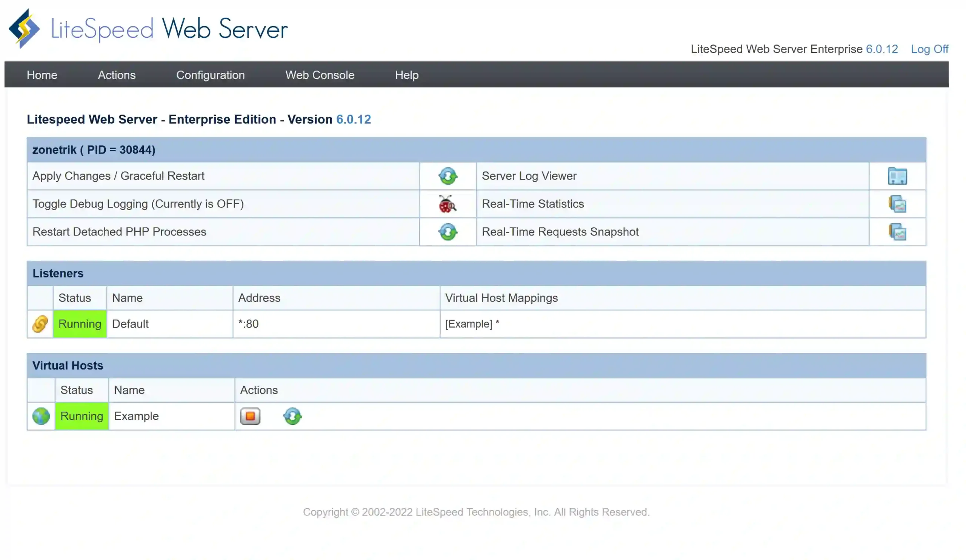Click the [Example] * virtual host mapping

tap(472, 324)
